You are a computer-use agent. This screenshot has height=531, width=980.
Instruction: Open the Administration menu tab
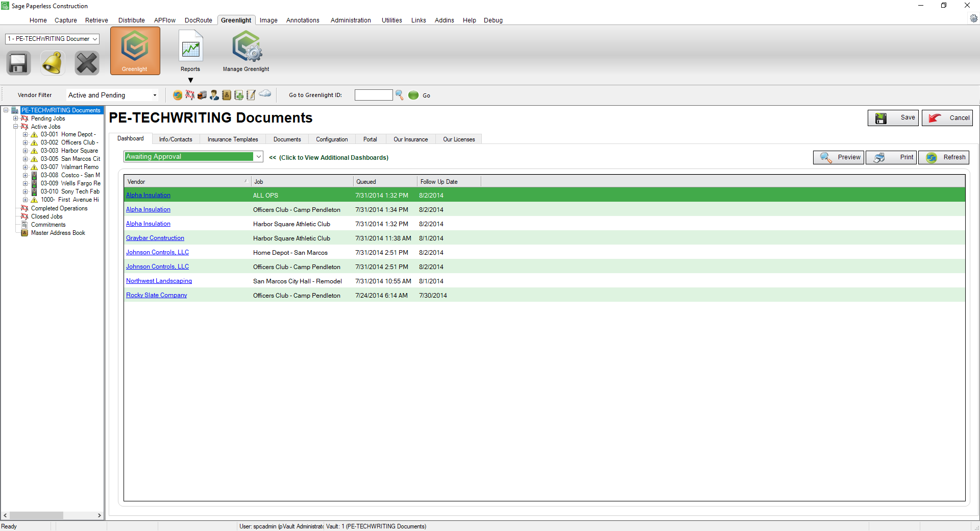pos(351,20)
